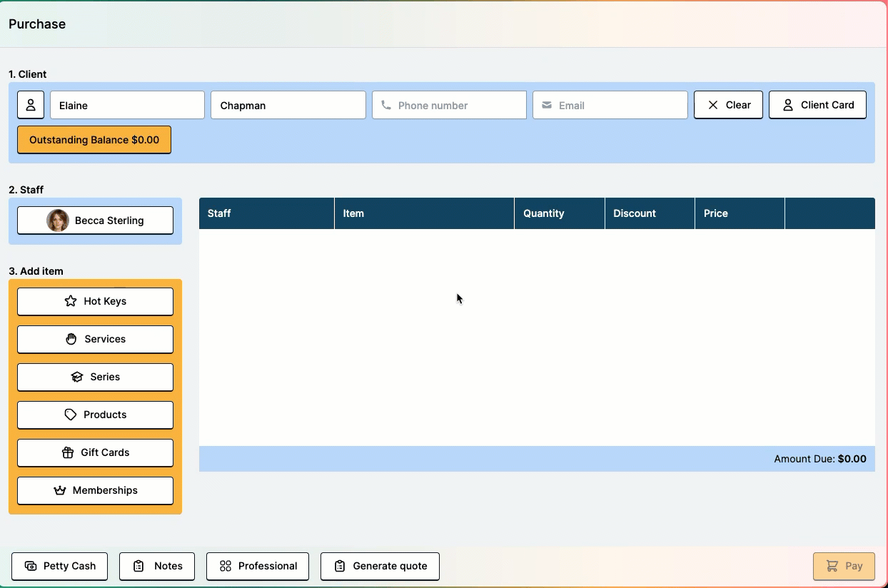888x588 pixels.
Task: Open Hot Keys star item list
Action: tap(95, 301)
